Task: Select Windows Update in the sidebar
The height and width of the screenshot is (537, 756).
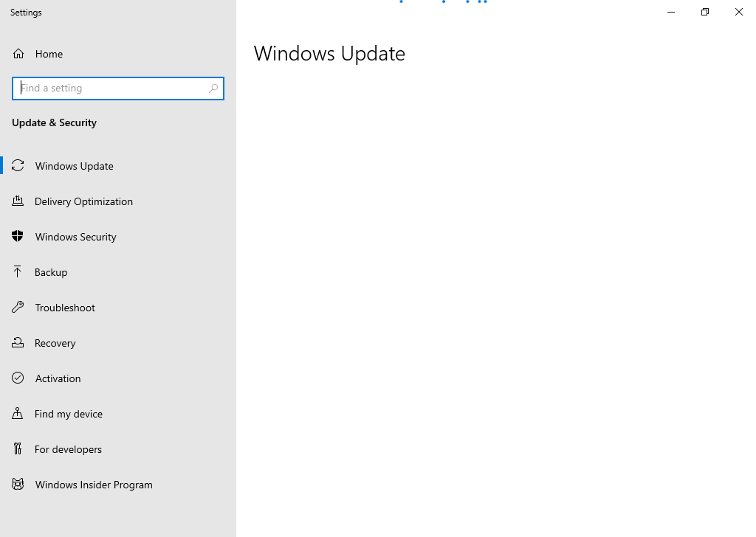Action: pyautogui.click(x=118, y=166)
